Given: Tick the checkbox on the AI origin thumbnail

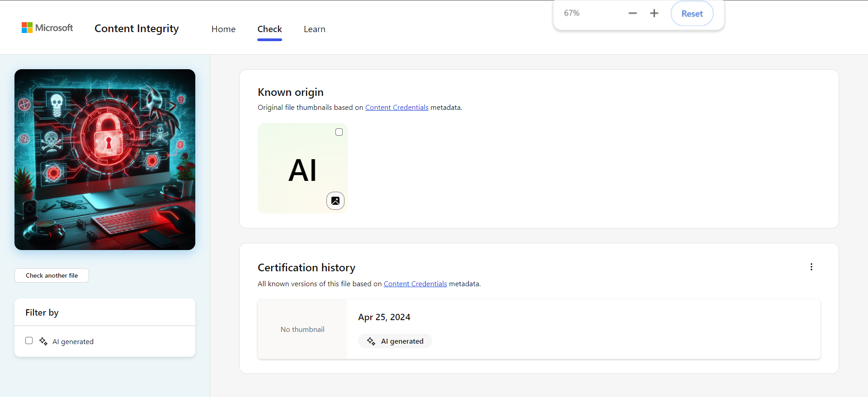Looking at the screenshot, I should [339, 132].
